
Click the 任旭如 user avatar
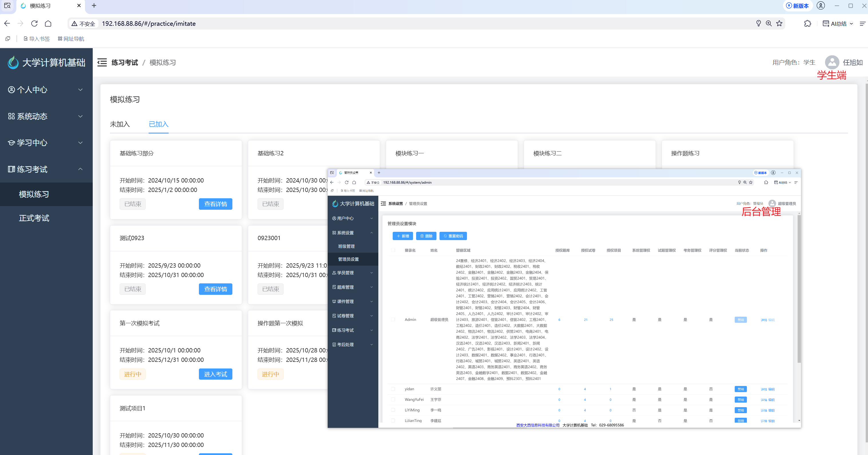click(832, 62)
